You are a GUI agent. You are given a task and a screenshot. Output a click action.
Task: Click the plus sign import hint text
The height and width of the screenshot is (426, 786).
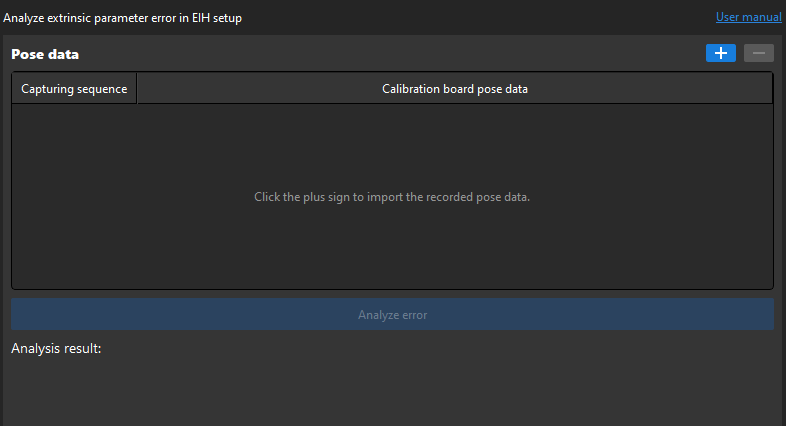392,197
